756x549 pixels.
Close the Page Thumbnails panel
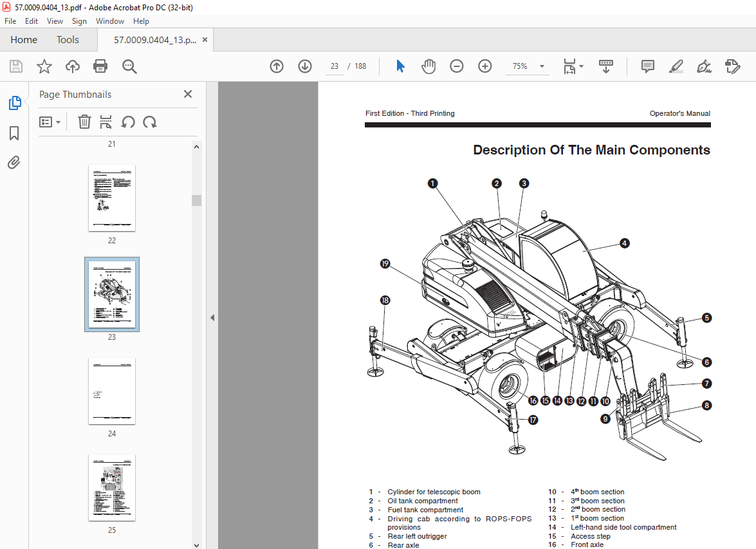188,94
